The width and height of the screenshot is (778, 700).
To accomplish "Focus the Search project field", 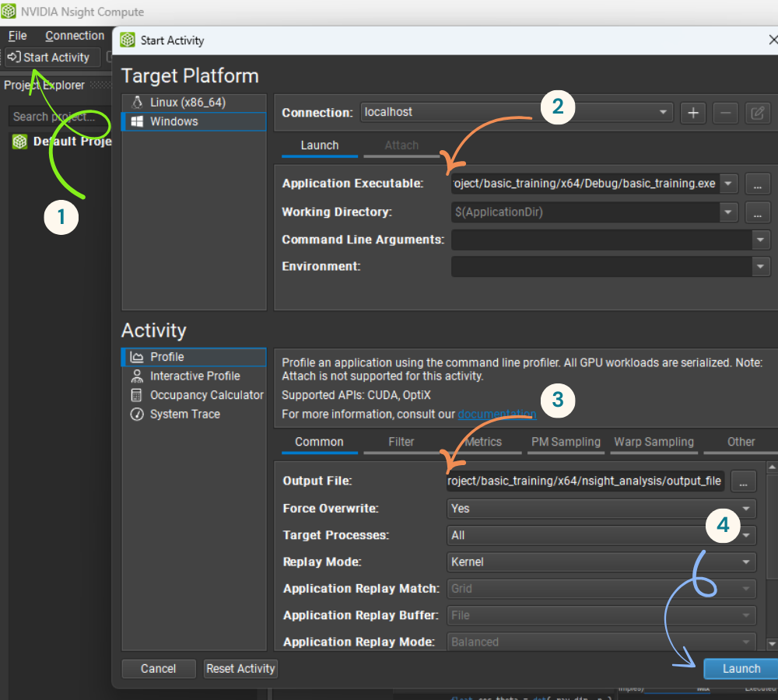I will [60, 117].
